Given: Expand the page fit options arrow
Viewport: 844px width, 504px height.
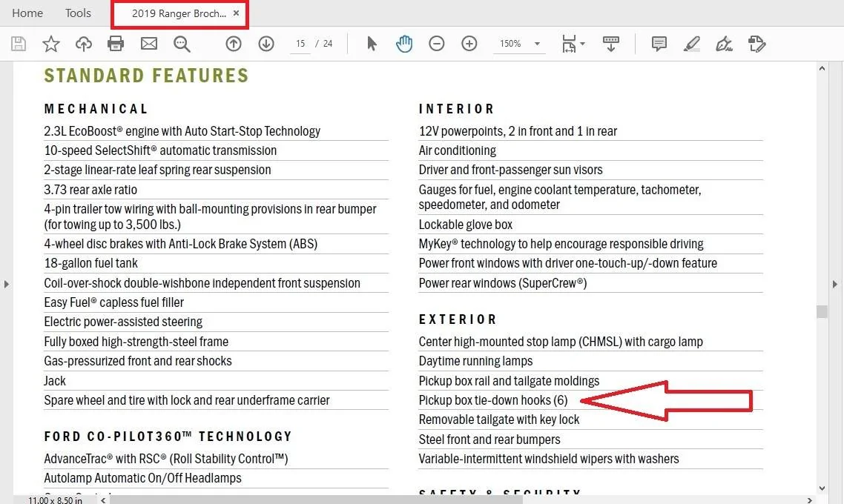Looking at the screenshot, I should pos(583,44).
